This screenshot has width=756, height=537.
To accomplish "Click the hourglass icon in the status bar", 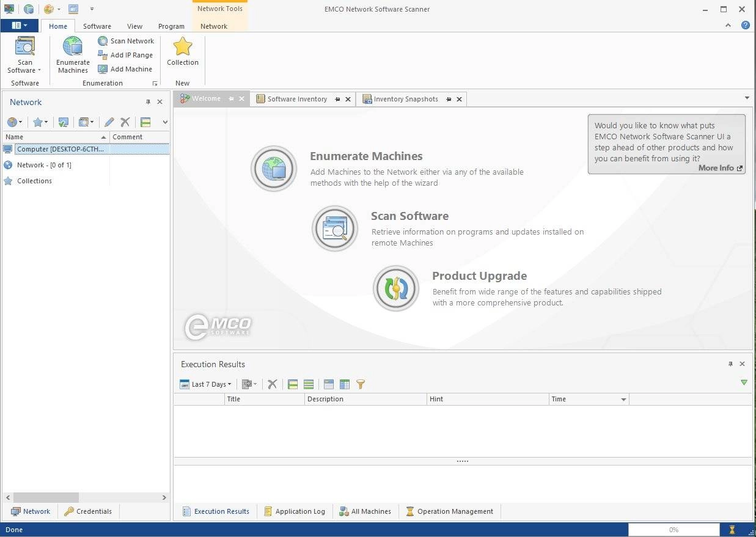I will [732, 530].
